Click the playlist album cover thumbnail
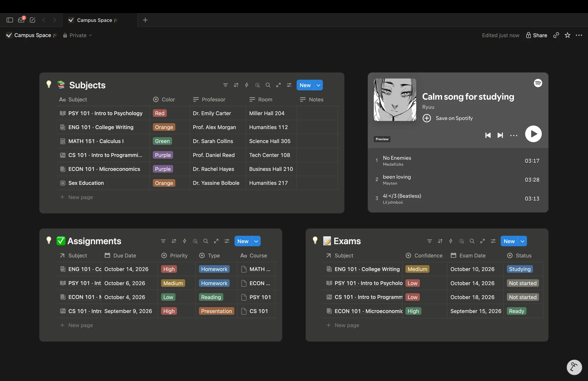Image resolution: width=588 pixels, height=381 pixels. tap(395, 100)
